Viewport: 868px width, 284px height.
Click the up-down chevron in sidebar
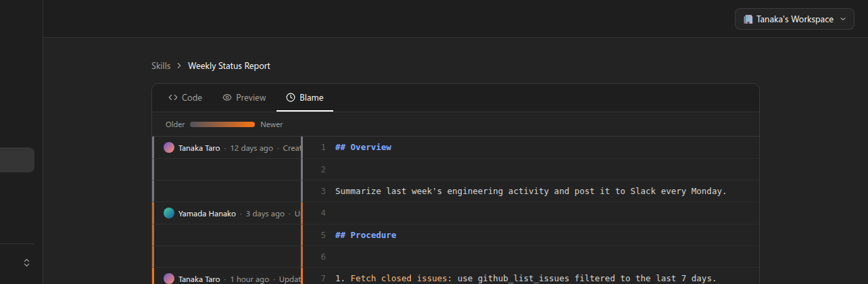(x=26, y=262)
